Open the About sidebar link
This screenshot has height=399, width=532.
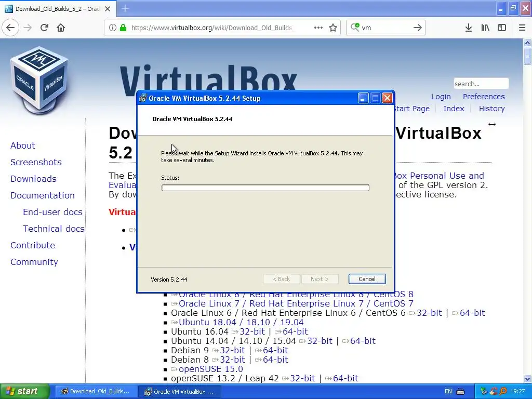click(x=23, y=145)
